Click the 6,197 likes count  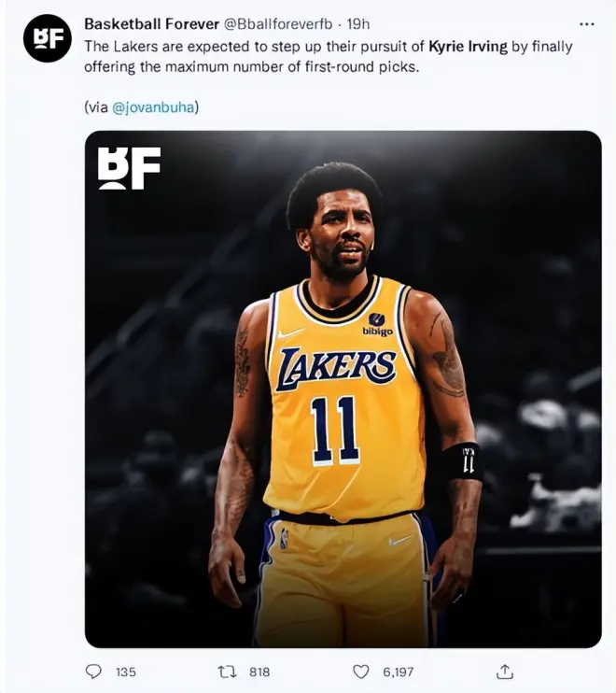point(399,672)
